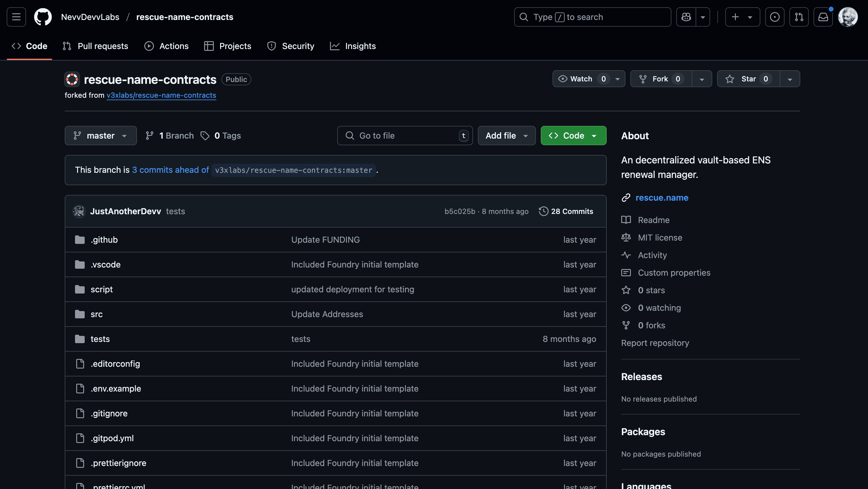This screenshot has width=868, height=489.
Task: Click the .env.example file icon
Action: 80,389
